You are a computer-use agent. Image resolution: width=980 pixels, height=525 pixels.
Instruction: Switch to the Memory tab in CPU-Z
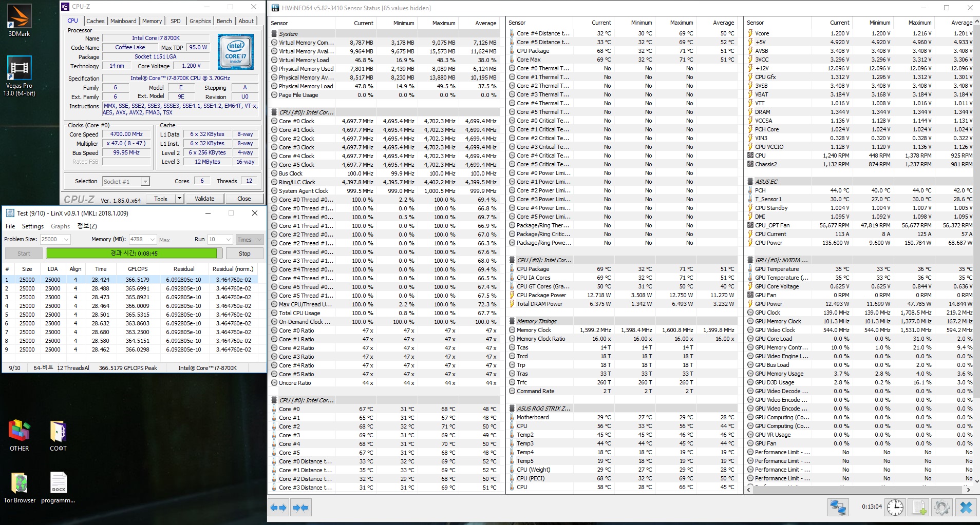152,21
